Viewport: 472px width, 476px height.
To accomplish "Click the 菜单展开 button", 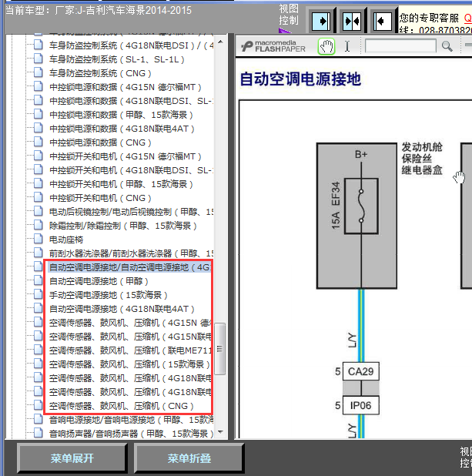I will coord(72,458).
